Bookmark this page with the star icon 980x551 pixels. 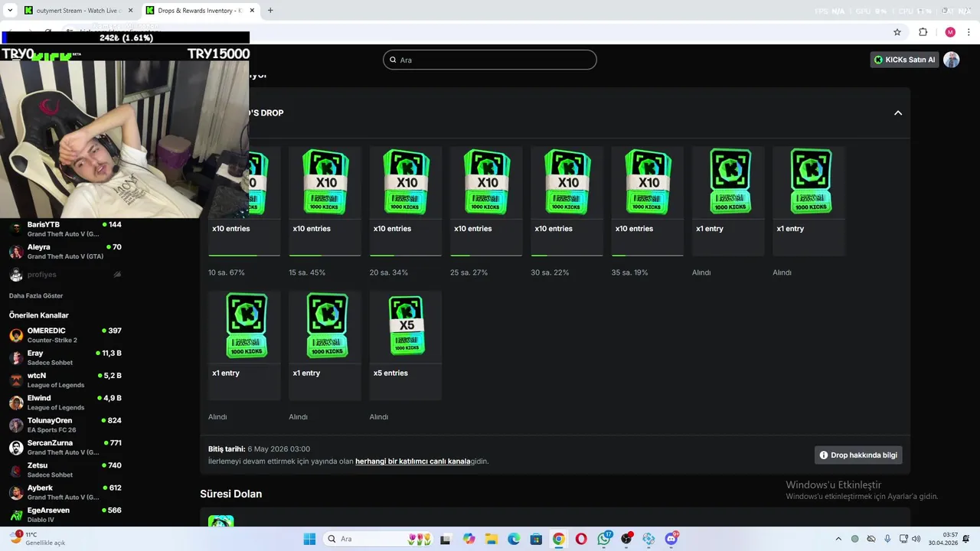click(897, 32)
